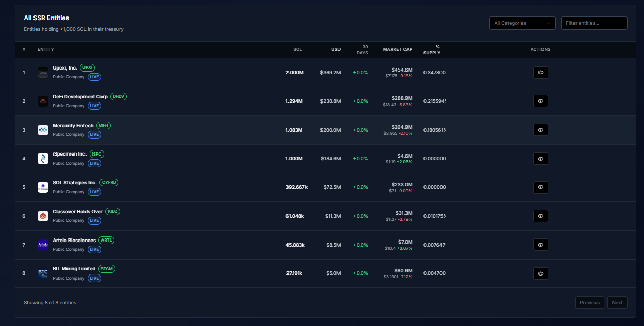The height and width of the screenshot is (326, 644).
Task: Click the UPXI ticker badge
Action: (x=88, y=68)
